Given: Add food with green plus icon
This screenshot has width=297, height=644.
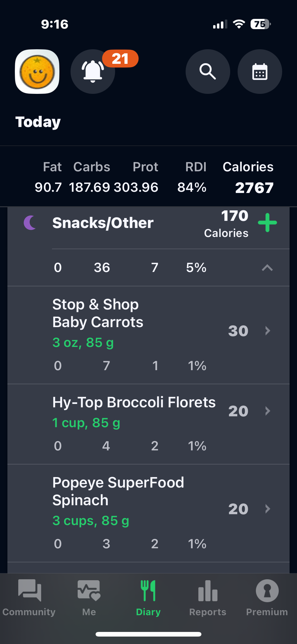Looking at the screenshot, I should click(267, 223).
